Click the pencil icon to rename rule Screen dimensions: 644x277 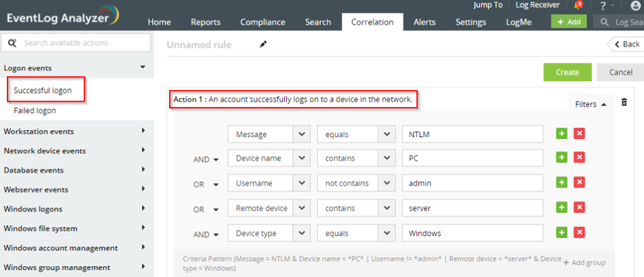tap(264, 45)
